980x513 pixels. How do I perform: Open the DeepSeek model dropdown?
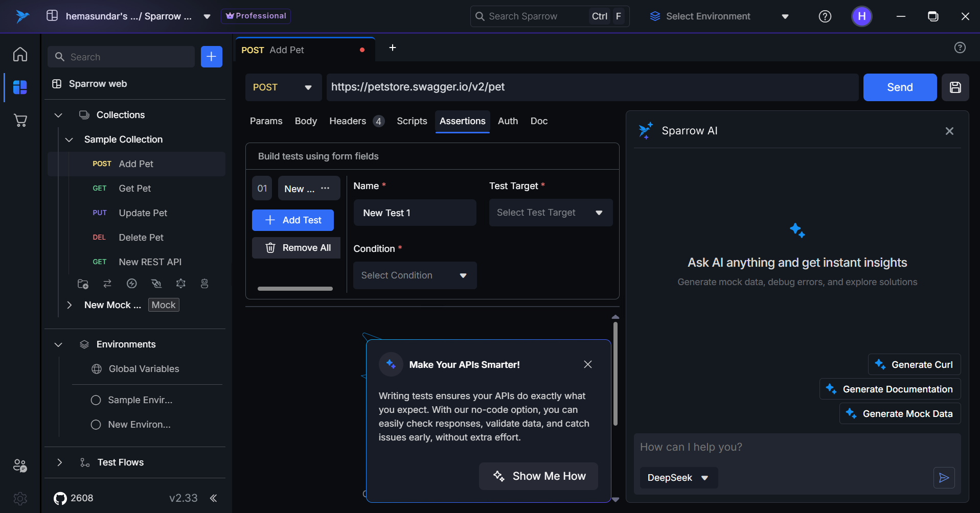[678, 478]
